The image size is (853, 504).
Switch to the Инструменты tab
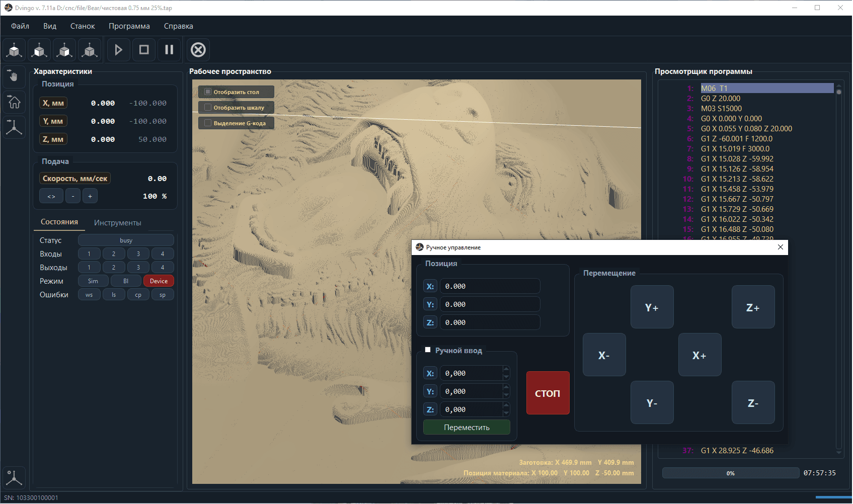tap(118, 223)
